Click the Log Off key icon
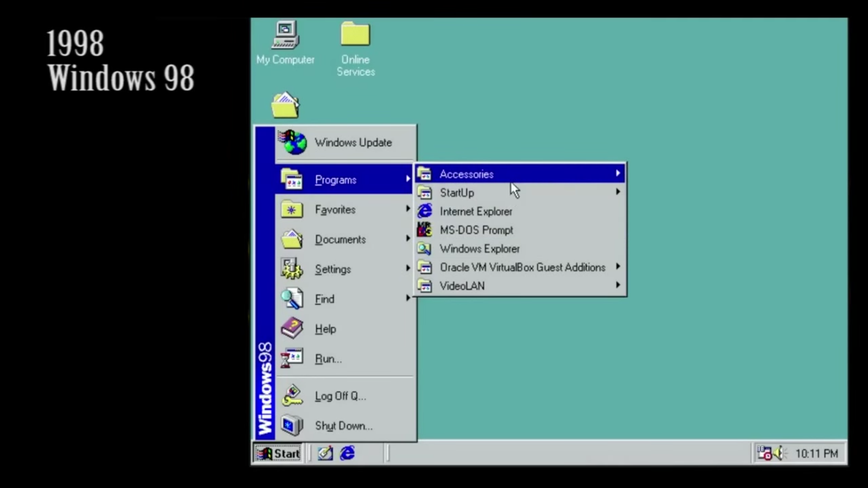Screen dimensions: 868x488 (x=292, y=396)
